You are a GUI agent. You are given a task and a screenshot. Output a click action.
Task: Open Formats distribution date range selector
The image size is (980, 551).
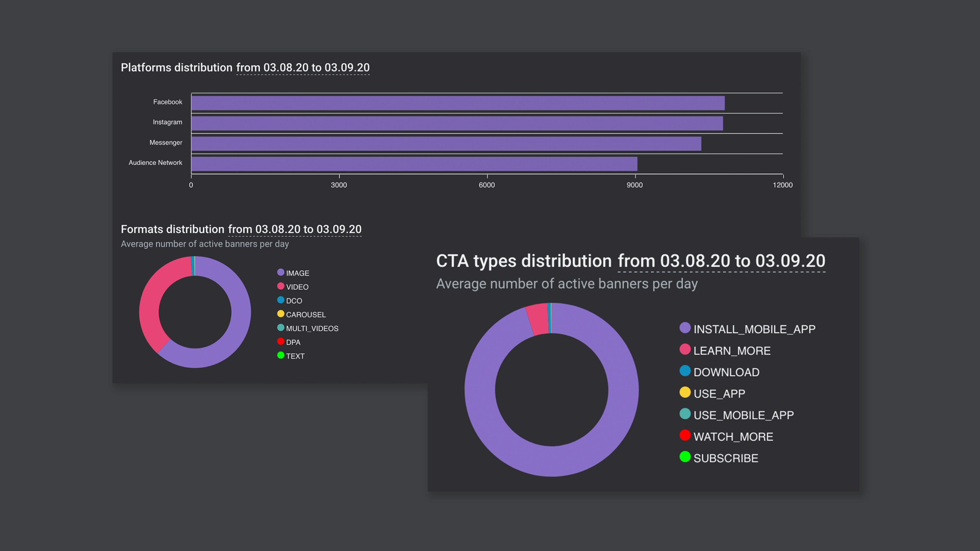[294, 229]
